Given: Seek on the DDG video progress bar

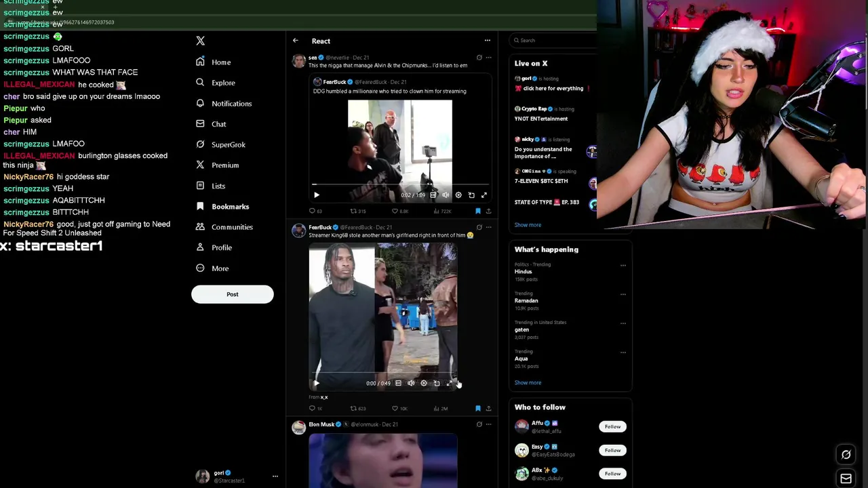Looking at the screenshot, I should (400, 184).
